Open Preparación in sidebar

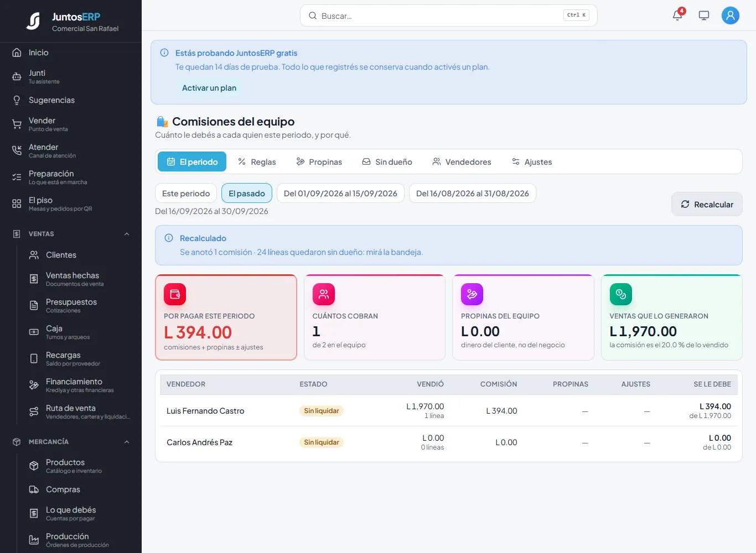[71, 177]
